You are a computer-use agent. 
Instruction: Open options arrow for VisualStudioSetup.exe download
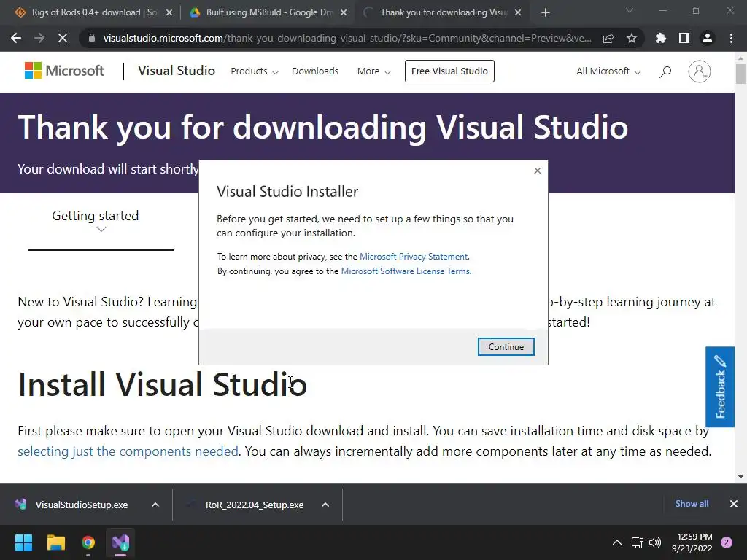tap(155, 505)
